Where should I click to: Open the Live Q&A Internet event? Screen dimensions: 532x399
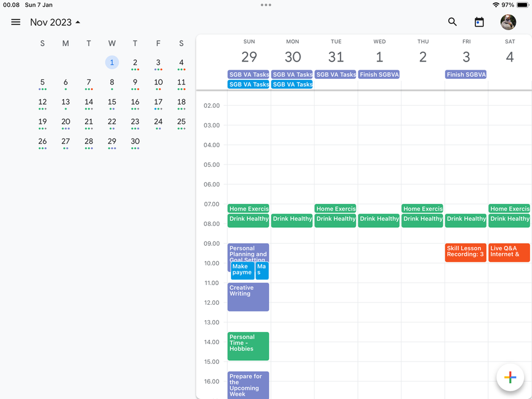click(x=509, y=252)
